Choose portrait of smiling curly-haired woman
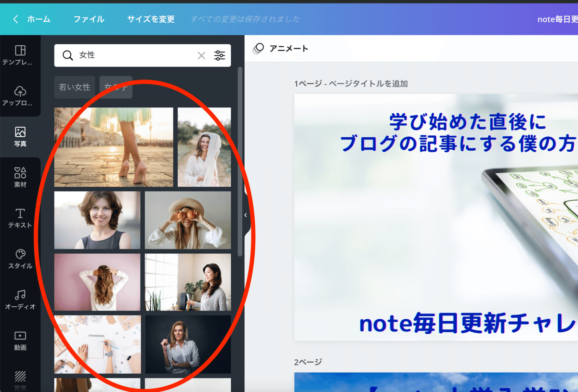Image resolution: width=578 pixels, height=392 pixels. tap(97, 220)
